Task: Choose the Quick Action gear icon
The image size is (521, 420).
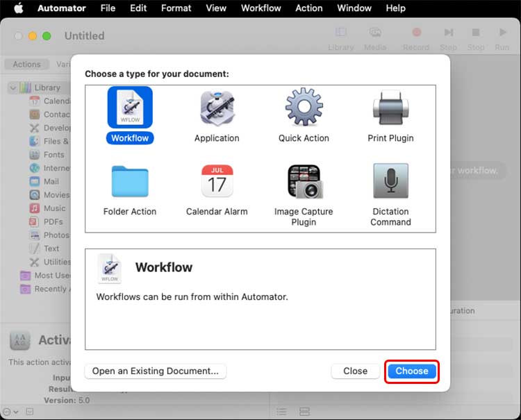Action: click(304, 107)
